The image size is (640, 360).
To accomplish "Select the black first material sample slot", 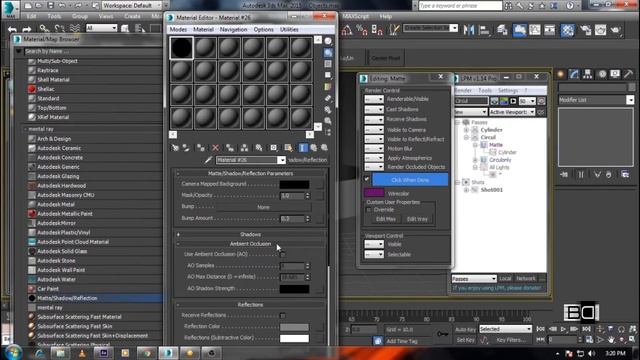I will tap(182, 47).
